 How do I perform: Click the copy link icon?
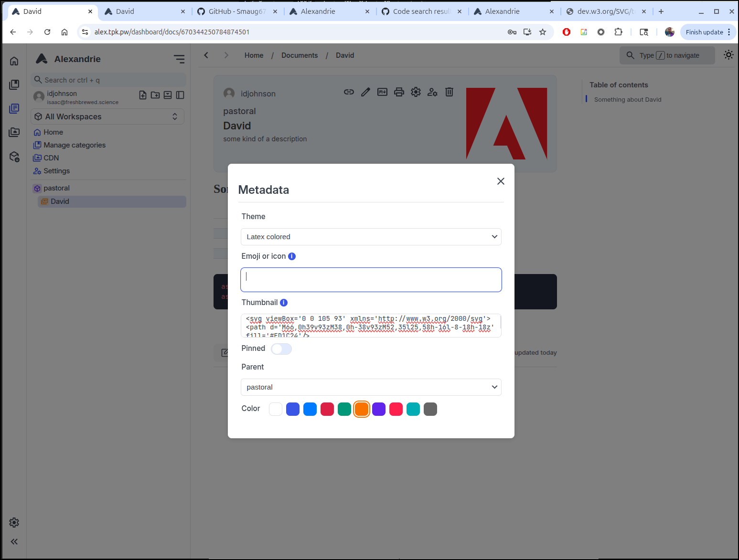tap(349, 92)
